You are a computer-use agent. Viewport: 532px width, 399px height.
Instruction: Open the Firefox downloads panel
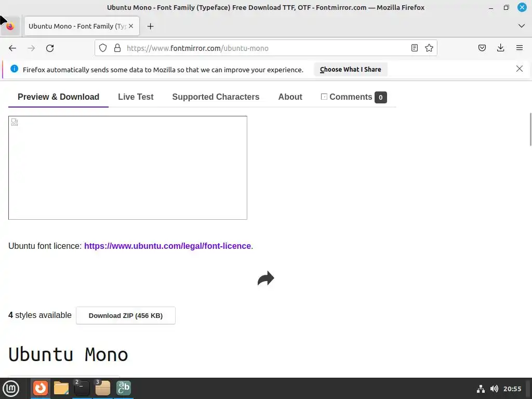tap(500, 48)
